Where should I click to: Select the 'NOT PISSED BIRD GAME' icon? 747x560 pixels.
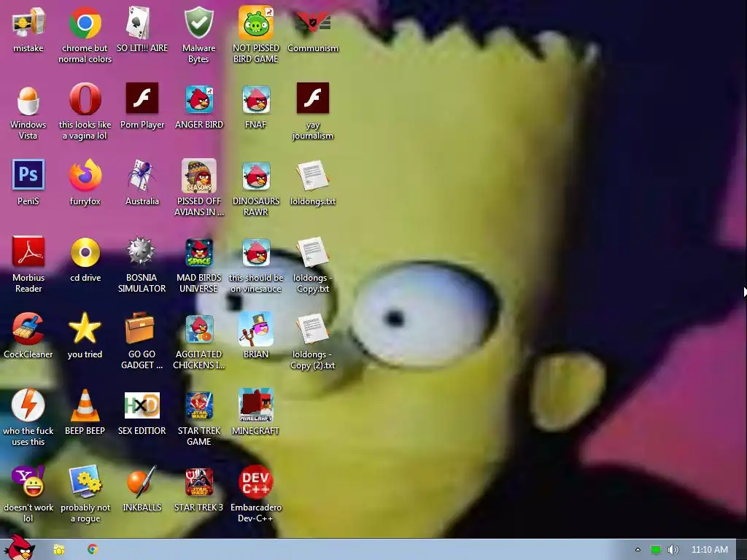(x=256, y=23)
